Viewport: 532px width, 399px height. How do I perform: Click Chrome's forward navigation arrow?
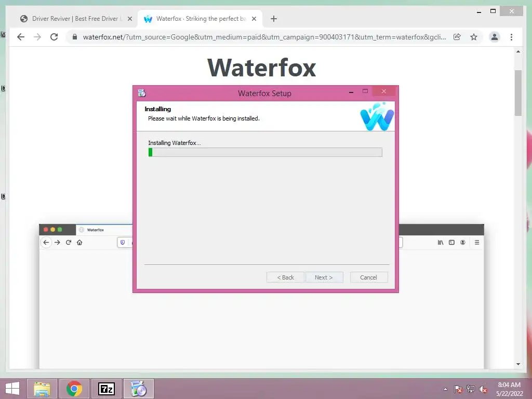(x=37, y=37)
